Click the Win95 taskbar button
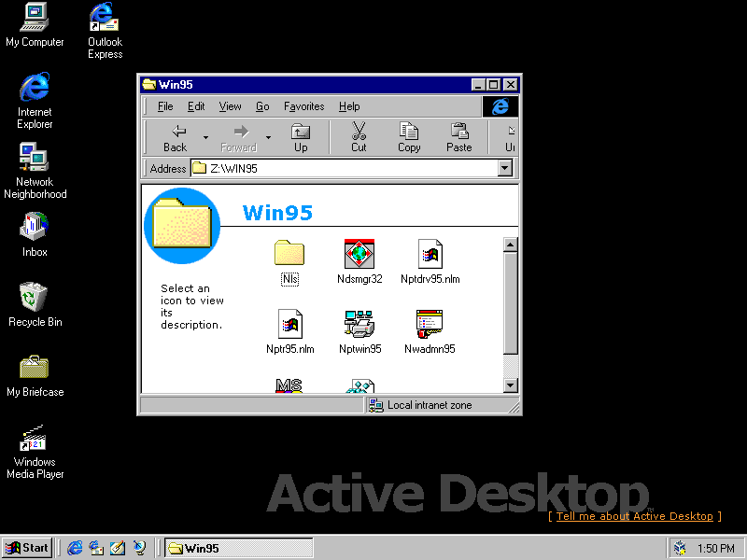 point(239,548)
